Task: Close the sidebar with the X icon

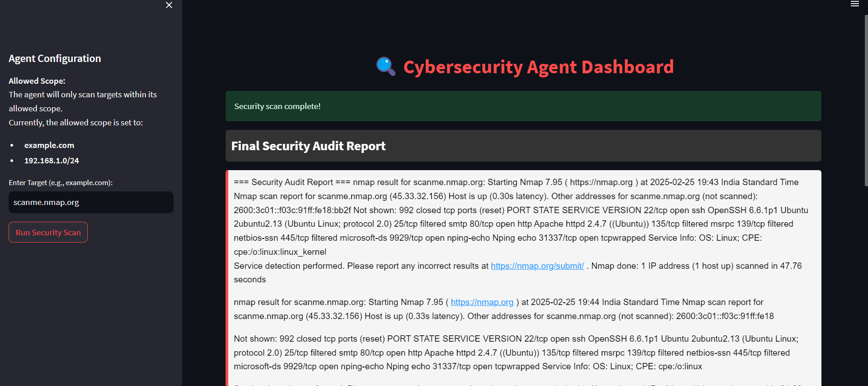Action: point(169,5)
